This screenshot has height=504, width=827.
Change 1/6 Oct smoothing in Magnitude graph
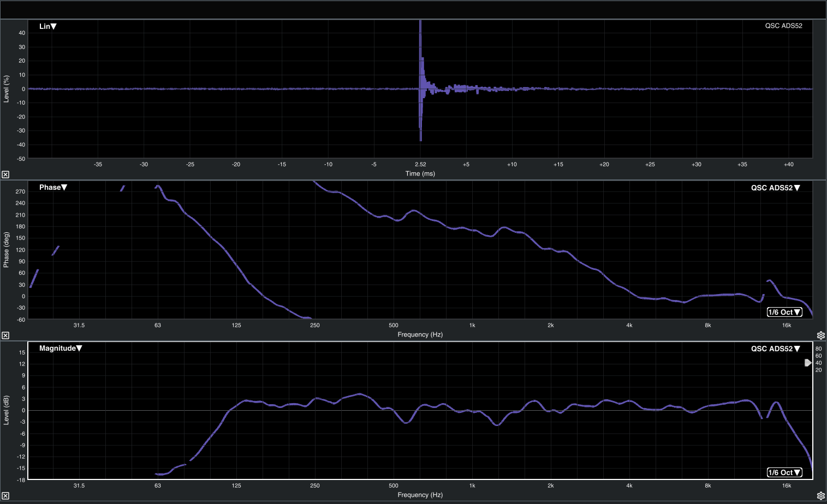tap(784, 472)
